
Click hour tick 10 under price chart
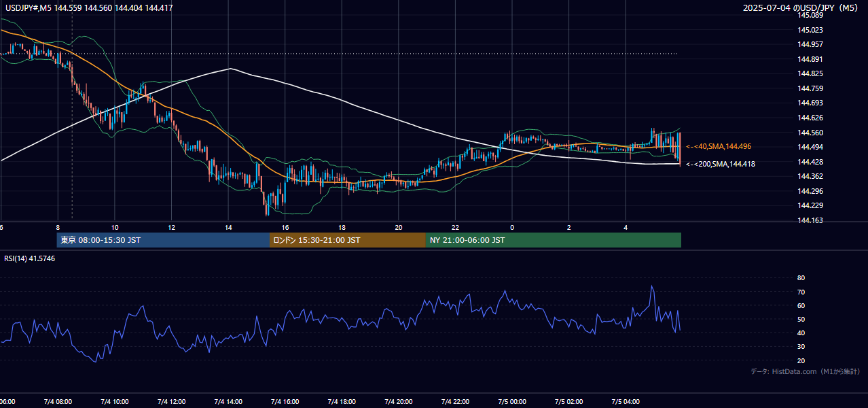pyautogui.click(x=115, y=227)
